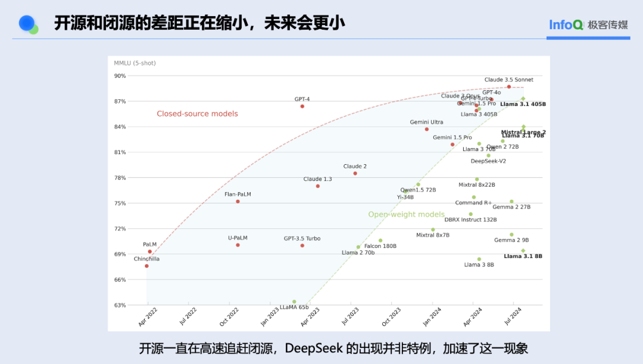
Task: Click the Flan-PaLM data point
Action: coord(238,201)
